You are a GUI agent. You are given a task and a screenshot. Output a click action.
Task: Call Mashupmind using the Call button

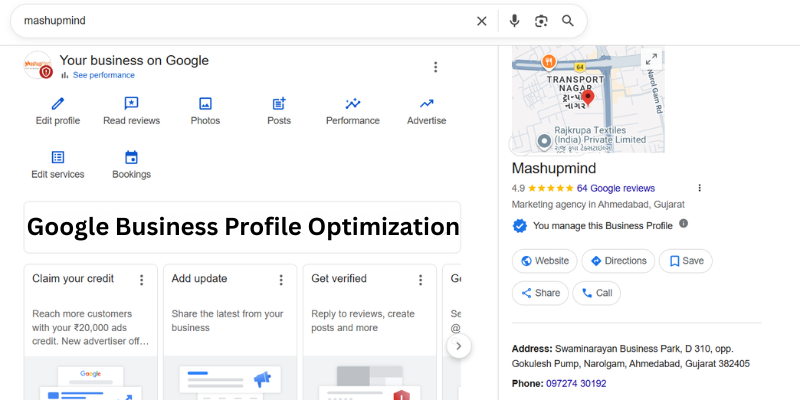[x=596, y=293]
